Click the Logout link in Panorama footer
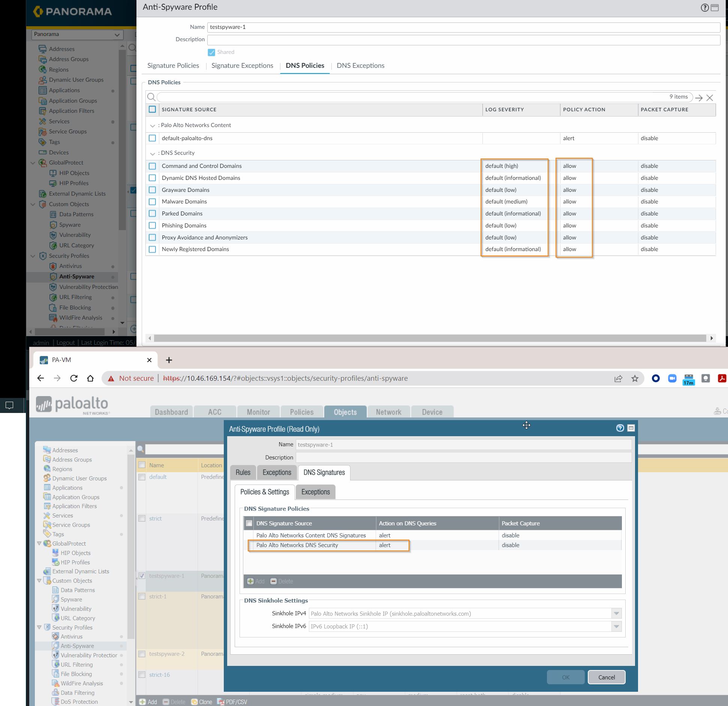This screenshot has width=728, height=706. [x=66, y=343]
